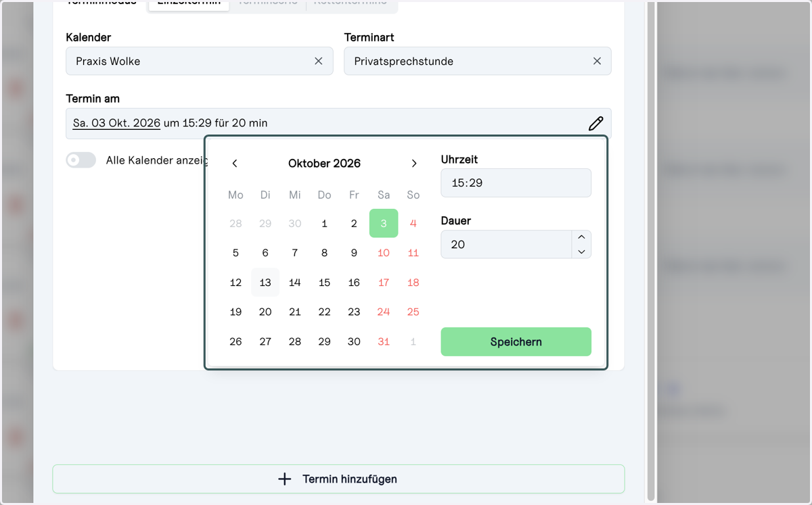The image size is (812, 505).
Task: Pick Saturday 10 in the calendar
Action: 384,253
